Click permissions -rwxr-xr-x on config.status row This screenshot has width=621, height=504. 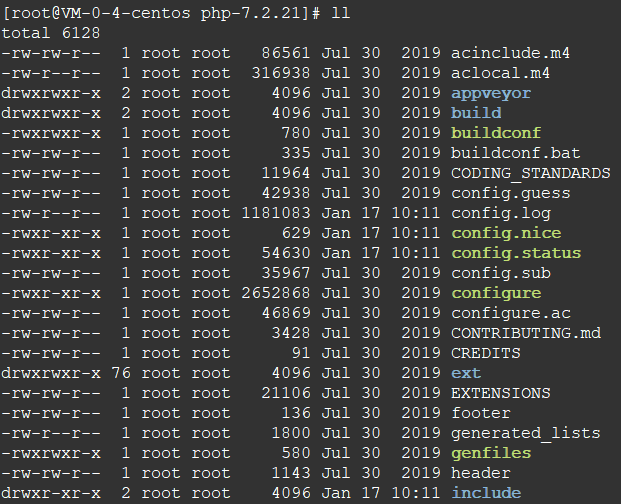(x=51, y=253)
